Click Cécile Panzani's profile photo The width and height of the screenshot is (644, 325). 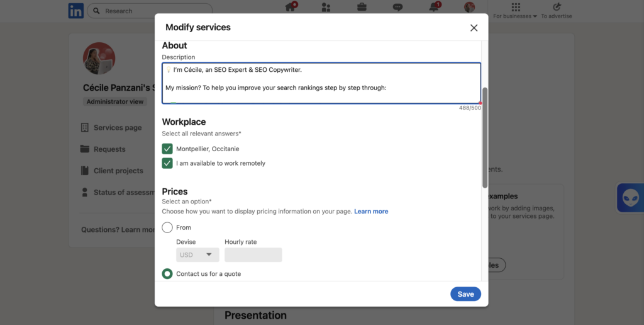click(99, 59)
